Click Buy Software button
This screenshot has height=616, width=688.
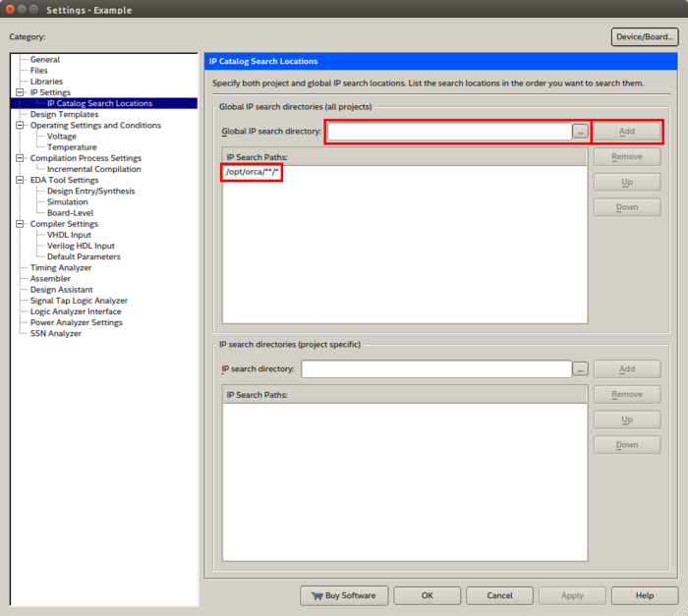[x=344, y=595]
